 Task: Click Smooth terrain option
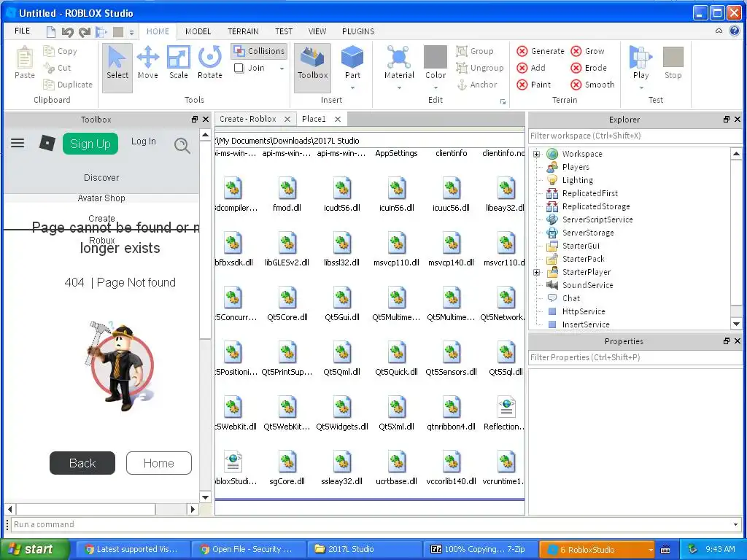pyautogui.click(x=592, y=85)
